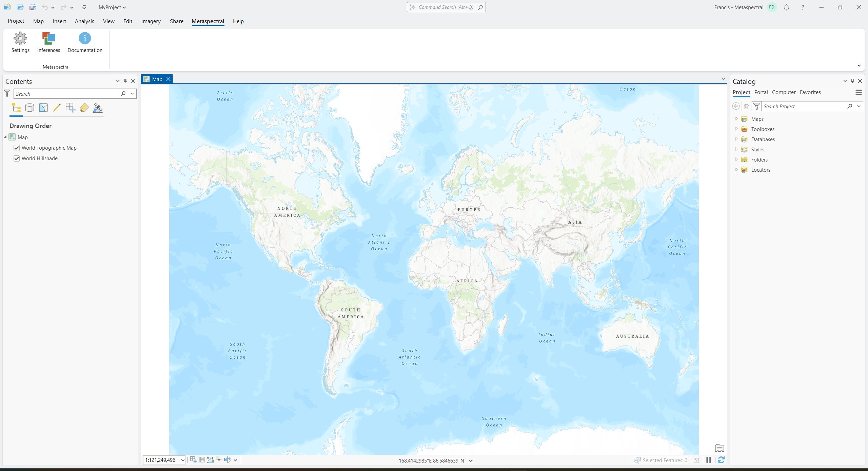
Task: Switch to Catalog Portal tab
Action: (x=761, y=92)
